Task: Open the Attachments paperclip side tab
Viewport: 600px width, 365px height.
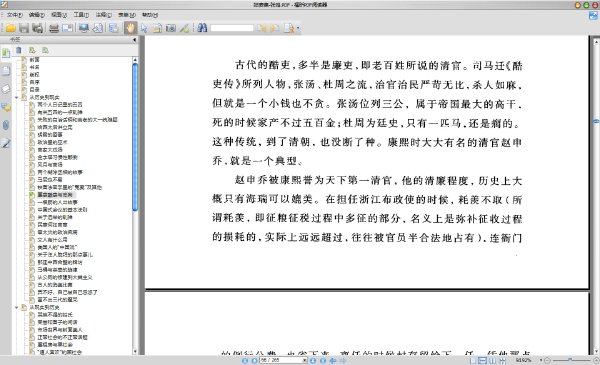Action: coord(6,125)
